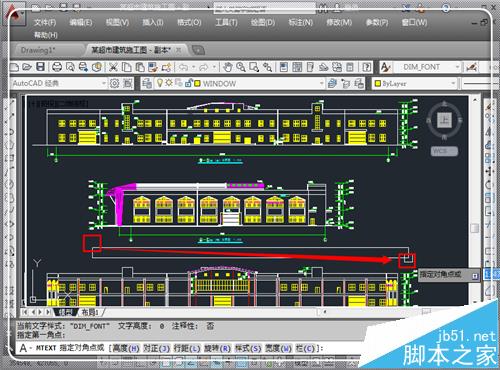Open the Sheet Set Manager icon
The image size is (500, 370).
click(323, 67)
